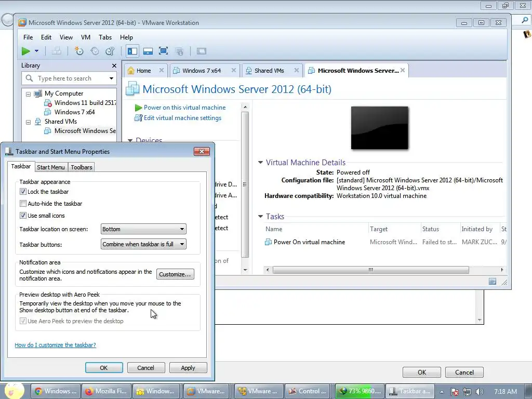
Task: Click Cancel in Taskbar Properties dialog
Action: point(146,368)
